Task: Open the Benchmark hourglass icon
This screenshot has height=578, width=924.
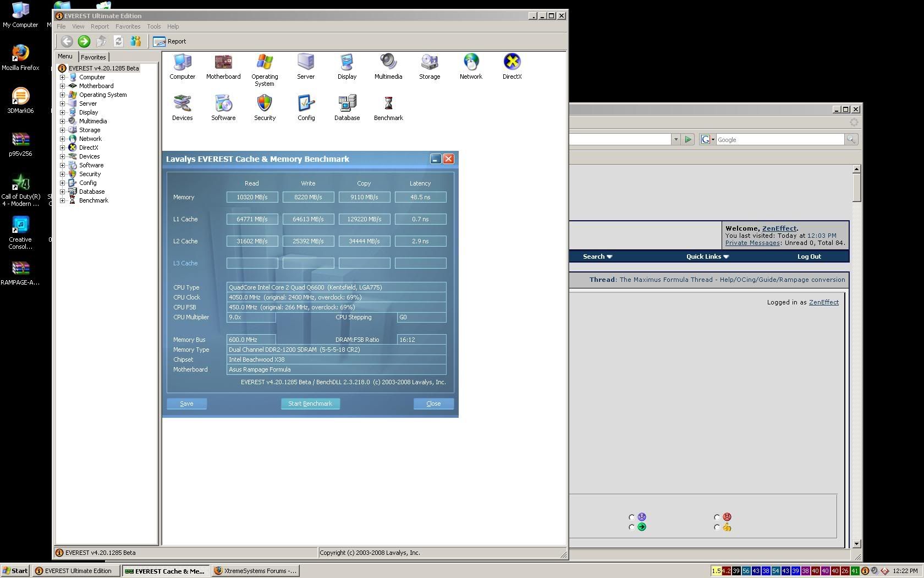Action: tap(388, 108)
